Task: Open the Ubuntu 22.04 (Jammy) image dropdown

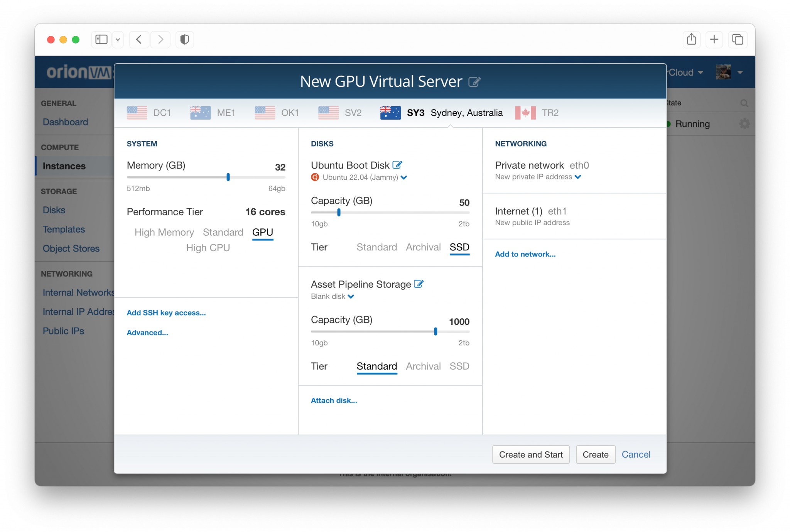Action: (x=404, y=177)
